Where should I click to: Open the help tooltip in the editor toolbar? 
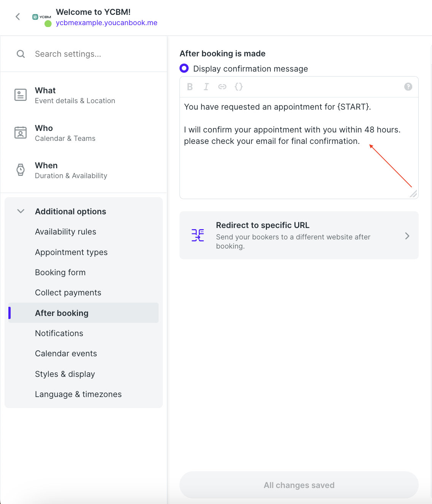click(x=408, y=87)
